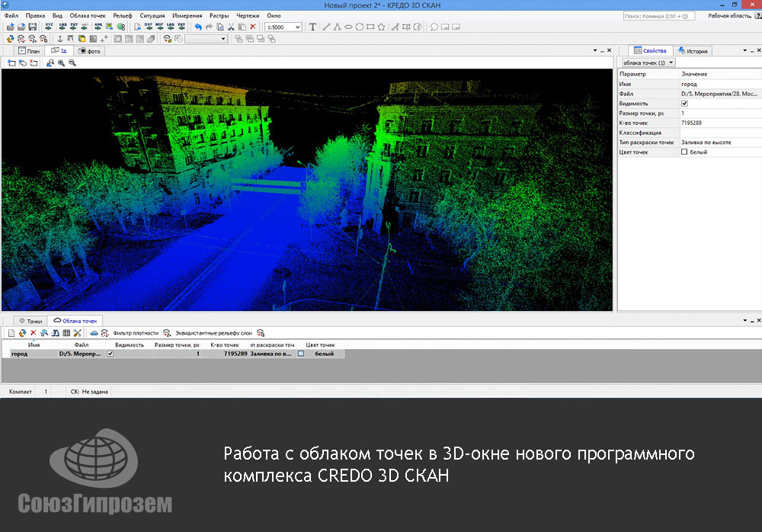The height and width of the screenshot is (532, 762).
Task: Click the Redo arrow icon
Action: click(209, 27)
